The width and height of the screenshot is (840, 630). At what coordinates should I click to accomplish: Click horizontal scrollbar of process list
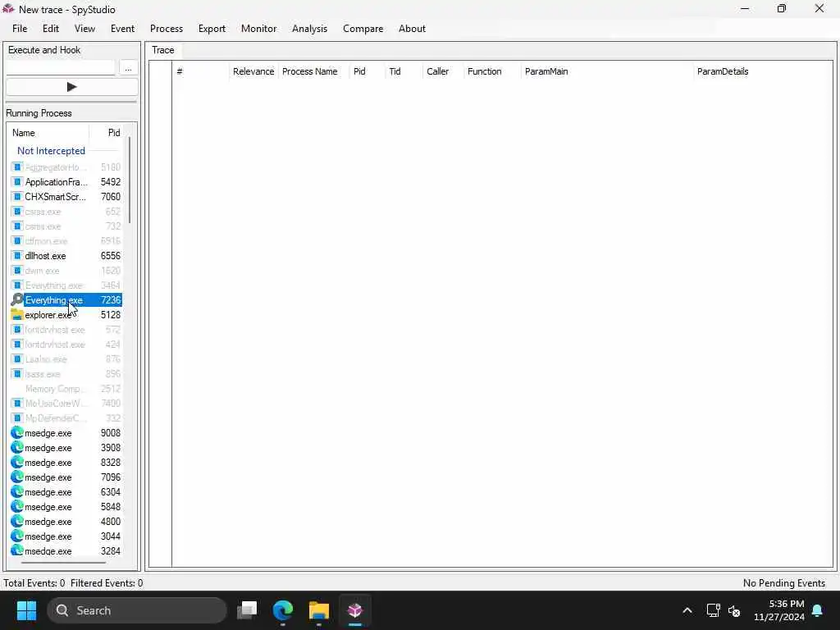click(63, 563)
